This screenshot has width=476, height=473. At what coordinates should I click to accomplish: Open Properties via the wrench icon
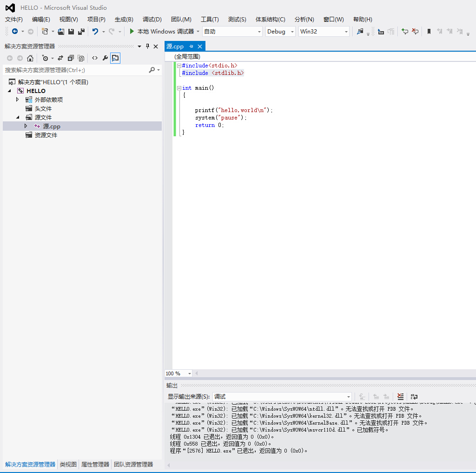[105, 58]
